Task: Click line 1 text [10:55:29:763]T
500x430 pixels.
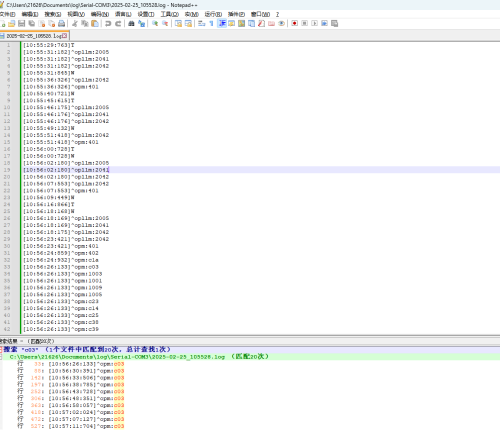Action: (x=49, y=45)
